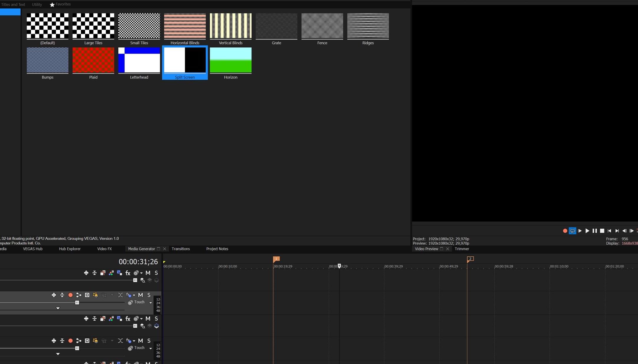Expand automation settings arrow on first video track

pos(141,273)
